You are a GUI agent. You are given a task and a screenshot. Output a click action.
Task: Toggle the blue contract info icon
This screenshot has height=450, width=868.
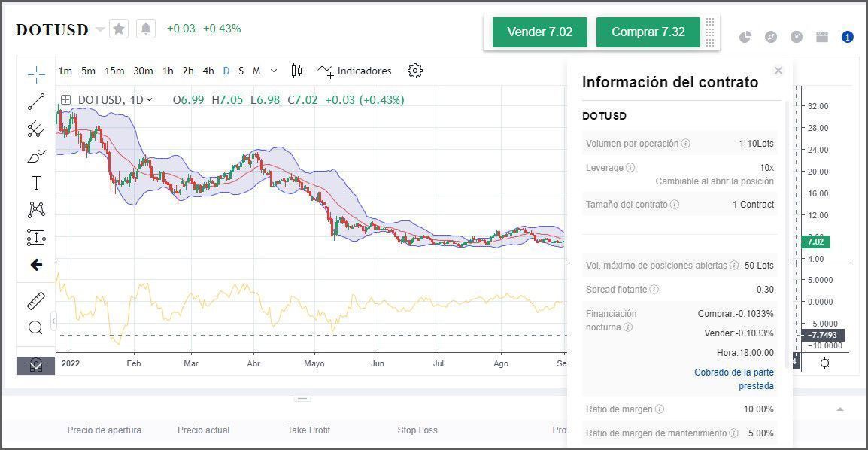pyautogui.click(x=847, y=37)
